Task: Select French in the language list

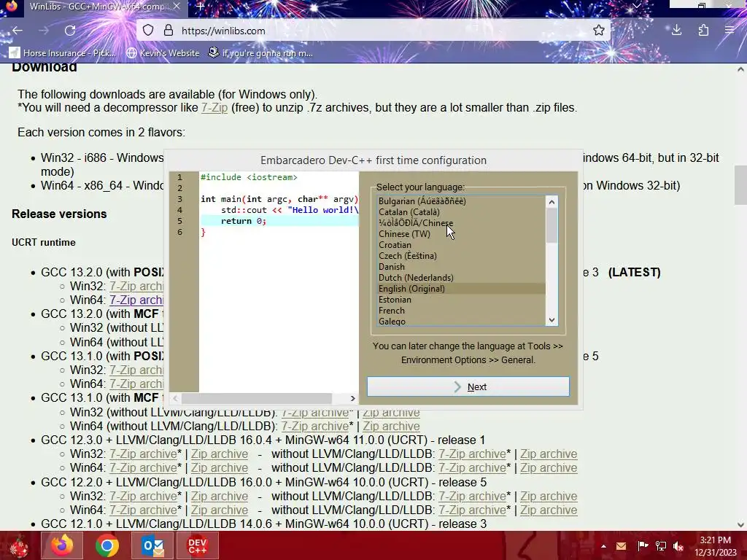Action: [x=461, y=311]
